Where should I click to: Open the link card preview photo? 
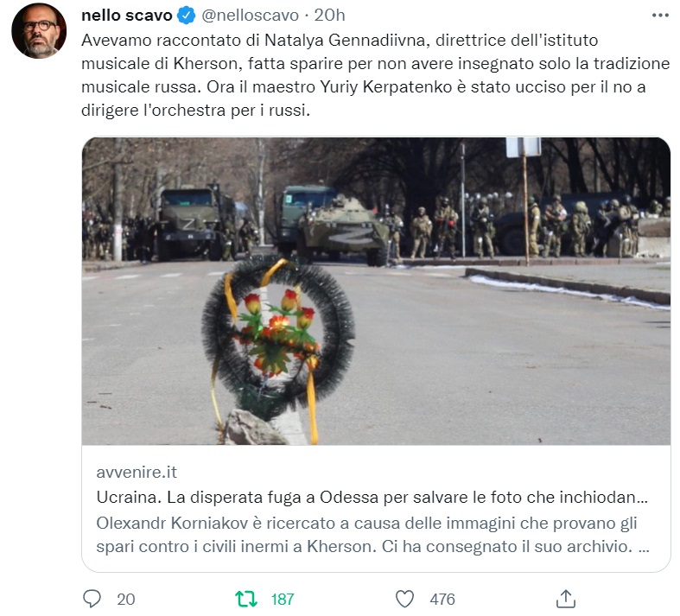click(376, 291)
